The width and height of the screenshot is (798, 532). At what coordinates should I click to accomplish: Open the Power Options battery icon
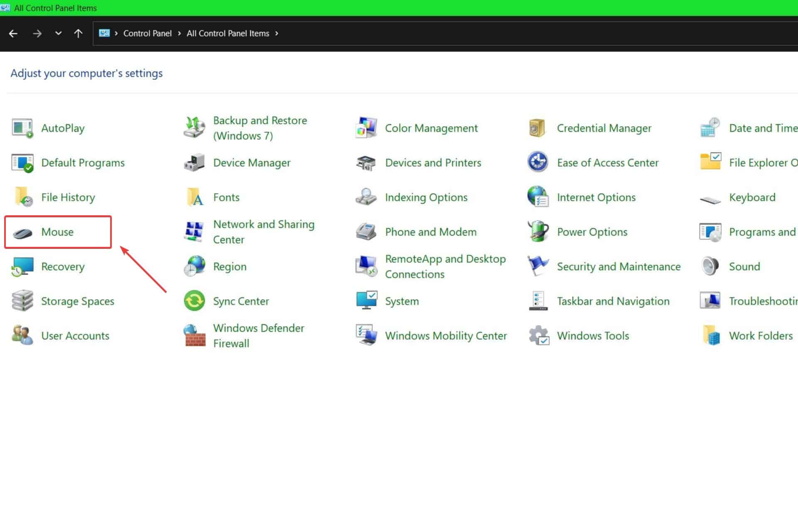[x=538, y=232]
